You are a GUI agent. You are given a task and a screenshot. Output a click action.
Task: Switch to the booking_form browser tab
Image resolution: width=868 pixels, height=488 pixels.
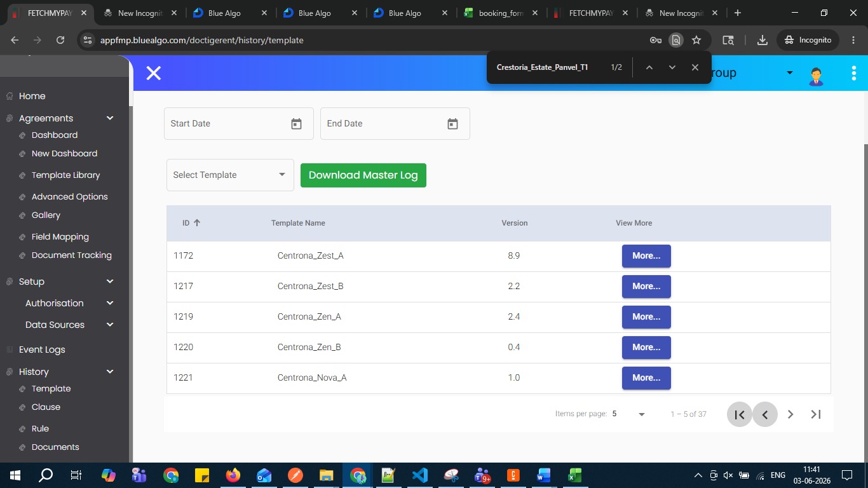[501, 13]
